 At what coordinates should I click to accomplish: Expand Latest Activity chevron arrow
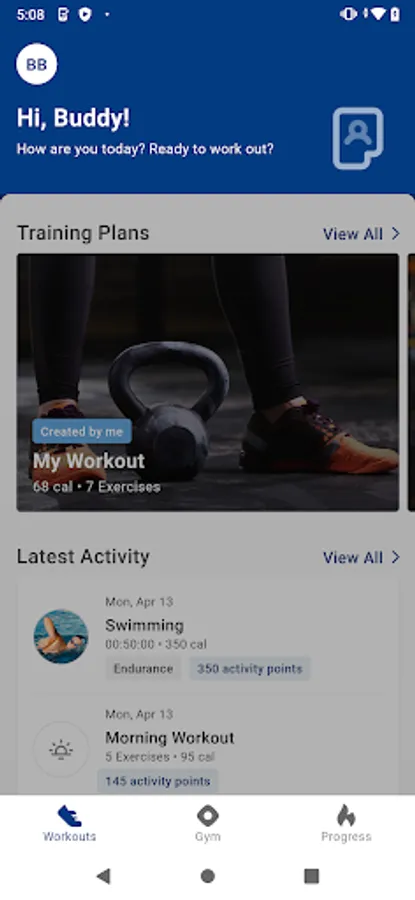395,557
